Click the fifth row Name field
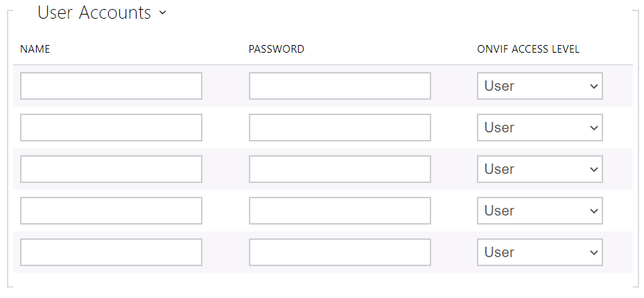Viewport: 644px width, 298px height. pyautogui.click(x=111, y=252)
